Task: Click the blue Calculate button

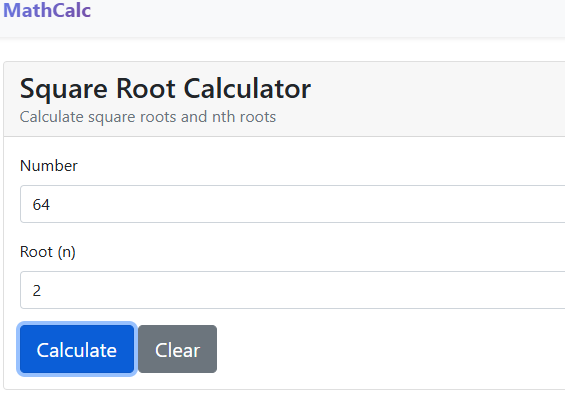Action: click(77, 349)
